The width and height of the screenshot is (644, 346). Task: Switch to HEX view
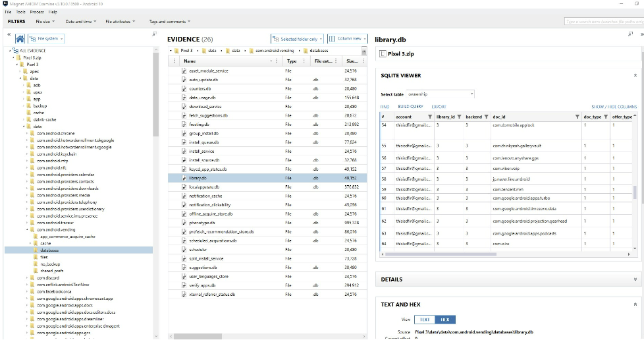444,319
